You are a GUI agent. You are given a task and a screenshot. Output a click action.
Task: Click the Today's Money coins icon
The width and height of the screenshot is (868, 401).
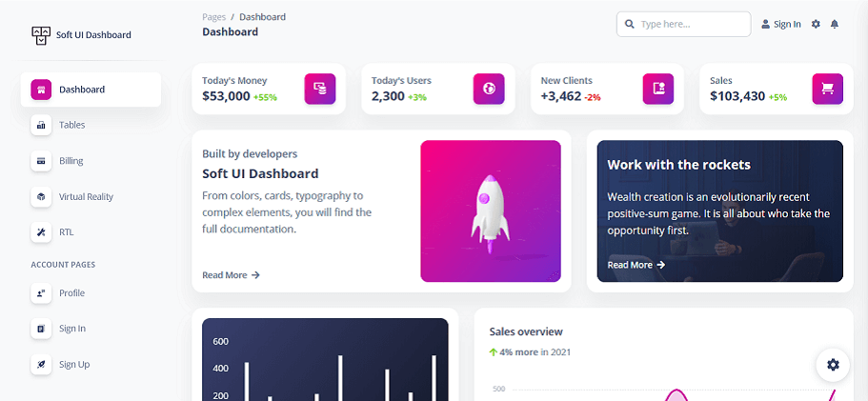(320, 89)
